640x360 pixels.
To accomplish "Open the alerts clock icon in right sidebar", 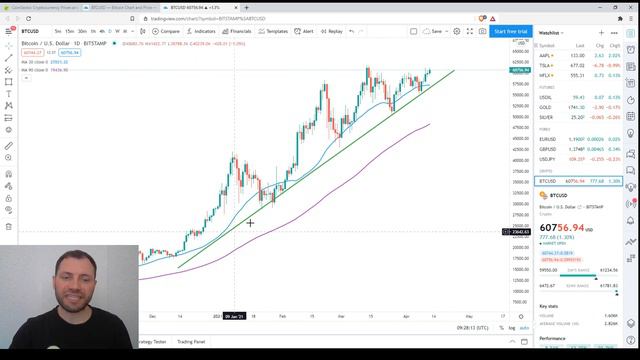I will (631, 50).
